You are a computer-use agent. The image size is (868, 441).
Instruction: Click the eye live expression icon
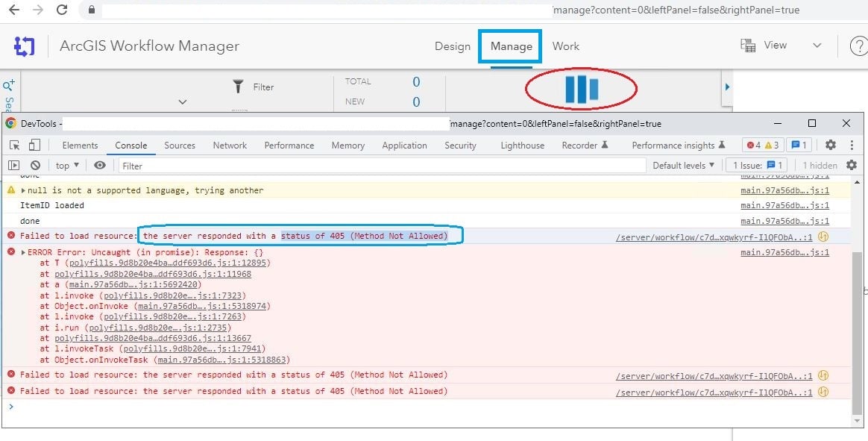click(x=100, y=165)
